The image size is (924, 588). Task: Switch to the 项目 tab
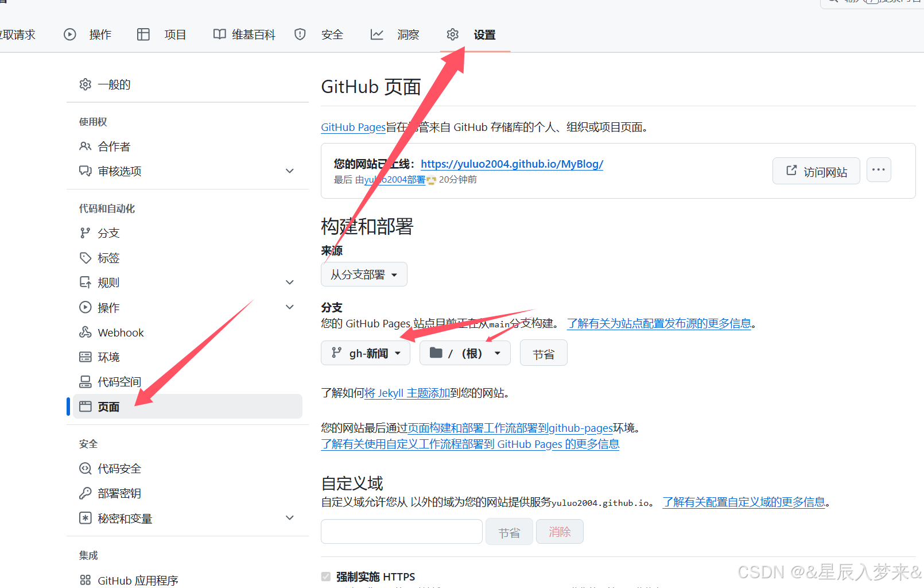click(174, 34)
